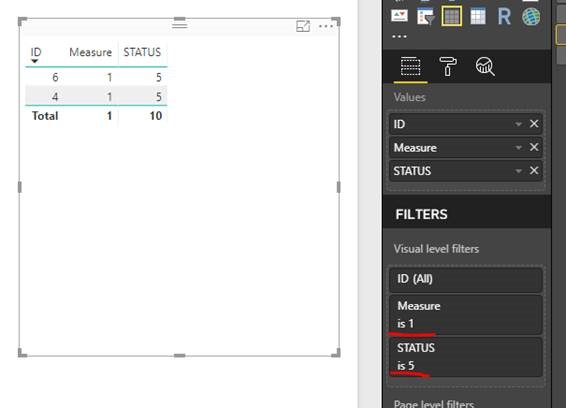Open focus mode for the table visual
This screenshot has width=566, height=408.
[x=303, y=26]
